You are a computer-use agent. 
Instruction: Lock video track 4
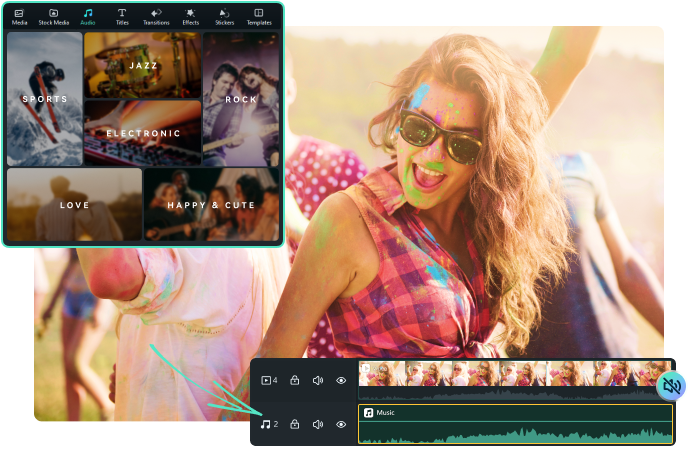click(x=295, y=380)
